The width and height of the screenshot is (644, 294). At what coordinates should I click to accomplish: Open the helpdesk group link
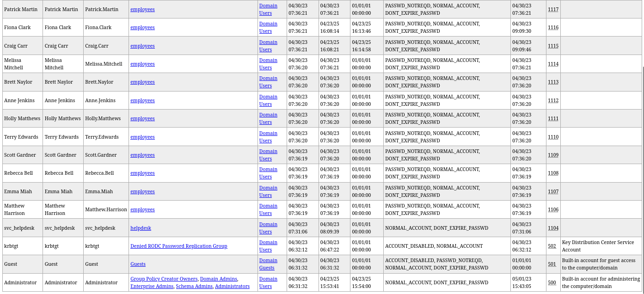coord(141,228)
